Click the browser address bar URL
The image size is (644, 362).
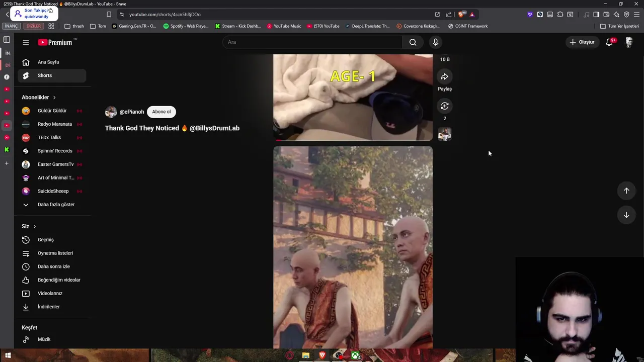165,15
